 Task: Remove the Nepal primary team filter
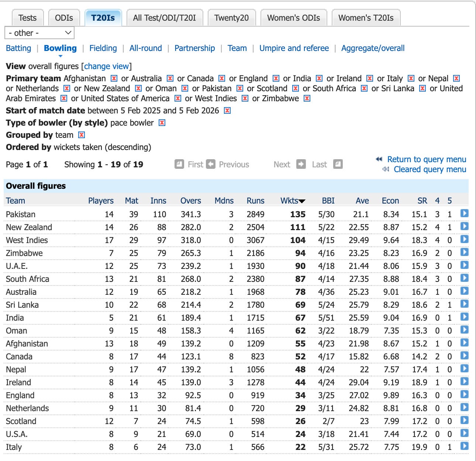(x=456, y=78)
